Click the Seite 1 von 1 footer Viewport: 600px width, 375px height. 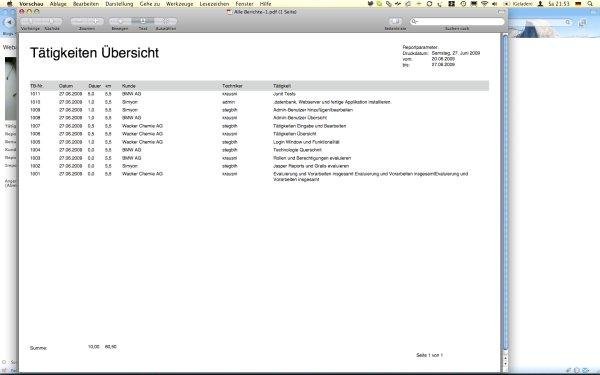[429, 355]
